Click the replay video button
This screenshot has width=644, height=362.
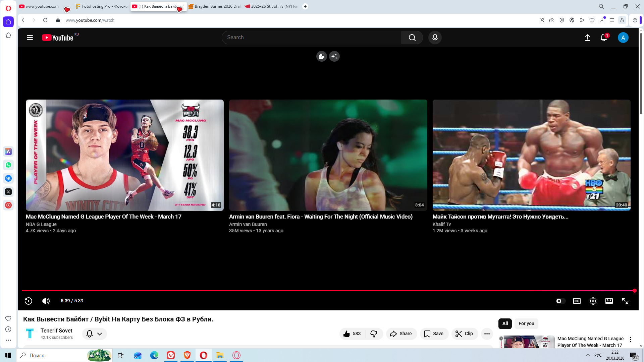(29, 301)
